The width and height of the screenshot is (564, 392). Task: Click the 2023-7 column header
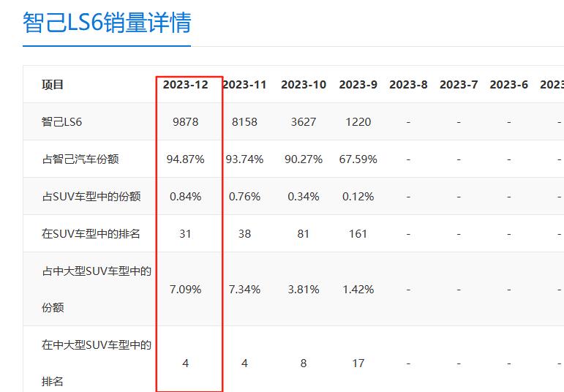click(459, 85)
